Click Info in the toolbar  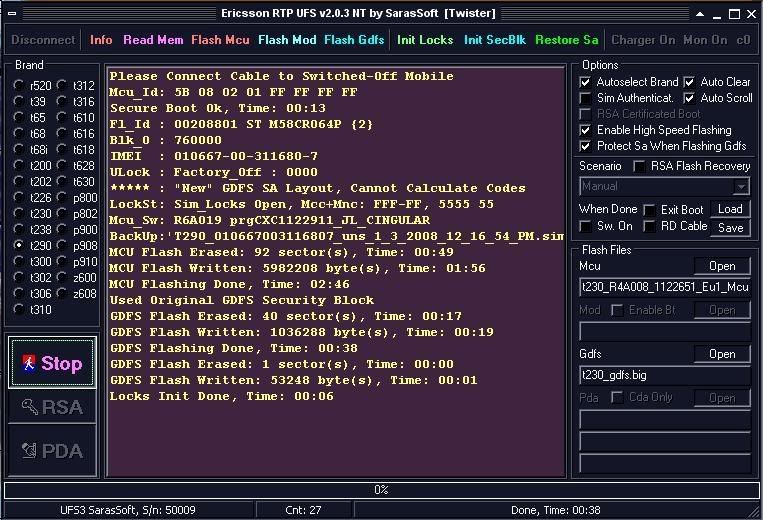(x=101, y=40)
